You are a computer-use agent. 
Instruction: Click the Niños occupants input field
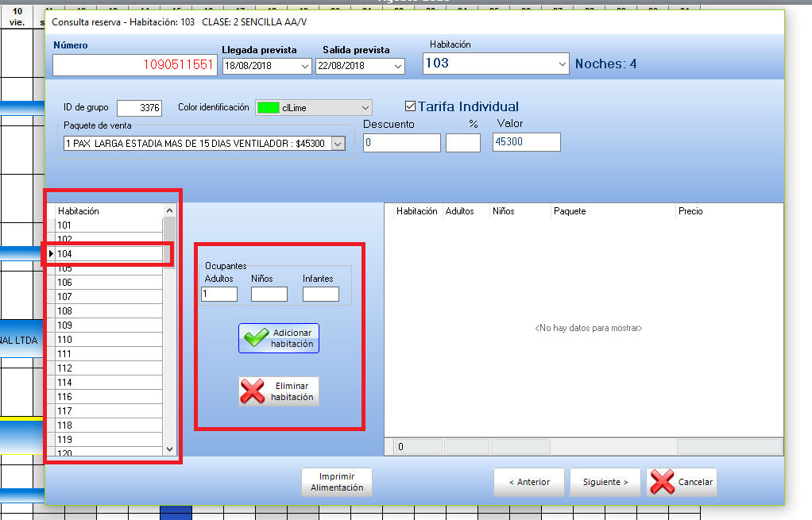(269, 295)
